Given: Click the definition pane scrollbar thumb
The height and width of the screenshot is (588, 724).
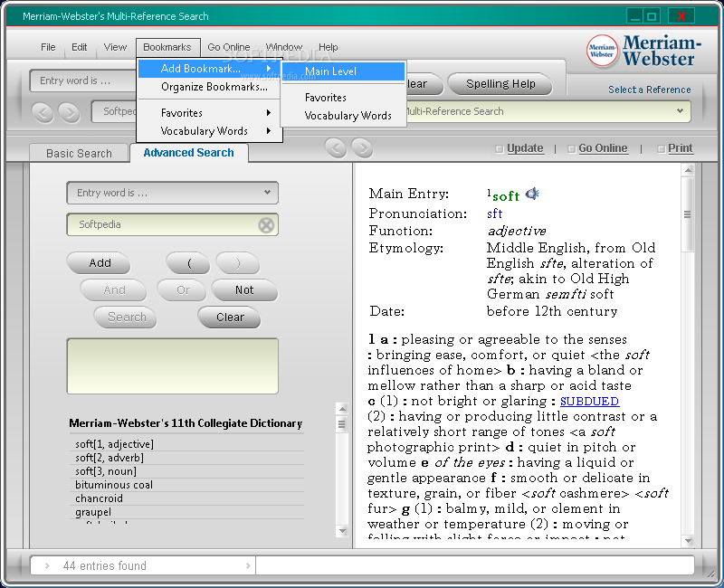Looking at the screenshot, I should 688,214.
